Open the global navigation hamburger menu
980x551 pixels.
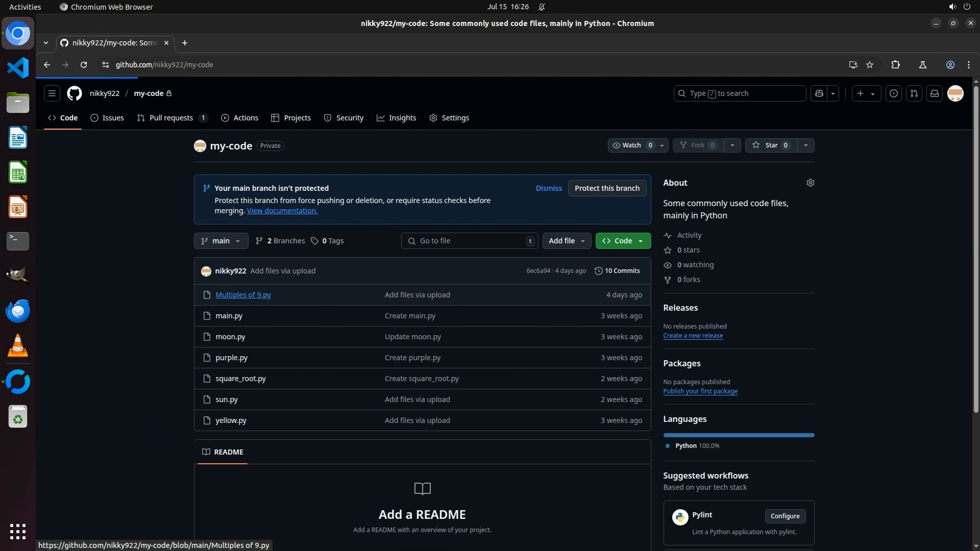(x=52, y=93)
